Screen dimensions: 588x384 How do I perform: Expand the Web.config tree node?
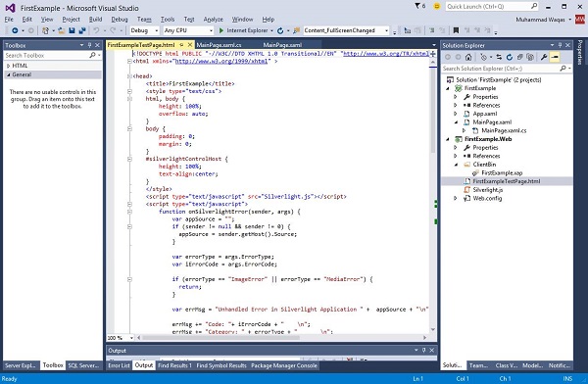tap(456, 199)
